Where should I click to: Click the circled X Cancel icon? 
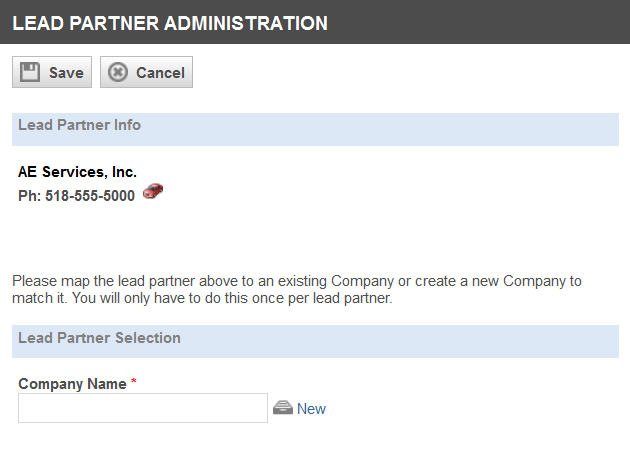pyautogui.click(x=118, y=72)
